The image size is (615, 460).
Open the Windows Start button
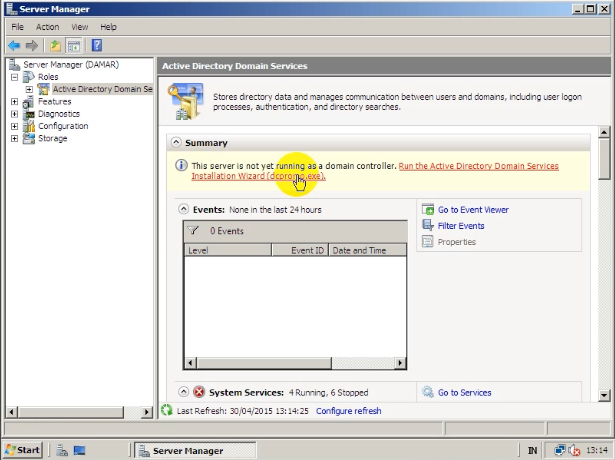(22, 450)
